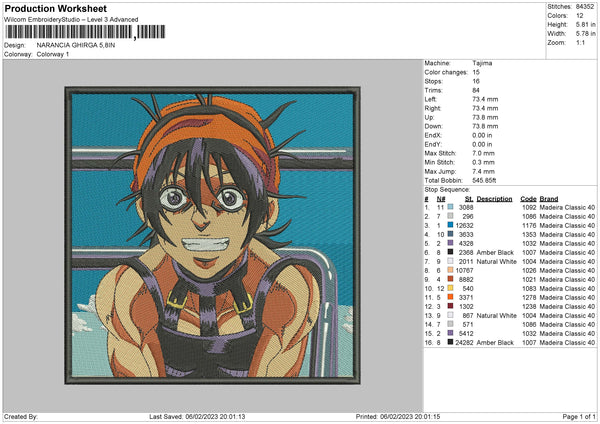This screenshot has height=424, width=600.
Task: Pick the black swatch beside stitch count 24282
Action: pos(450,342)
